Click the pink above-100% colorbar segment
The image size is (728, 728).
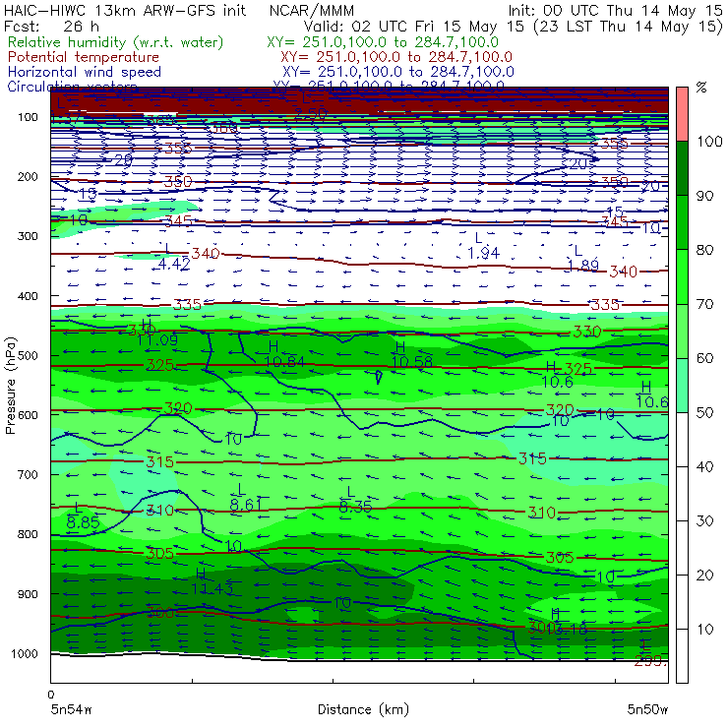(x=682, y=114)
